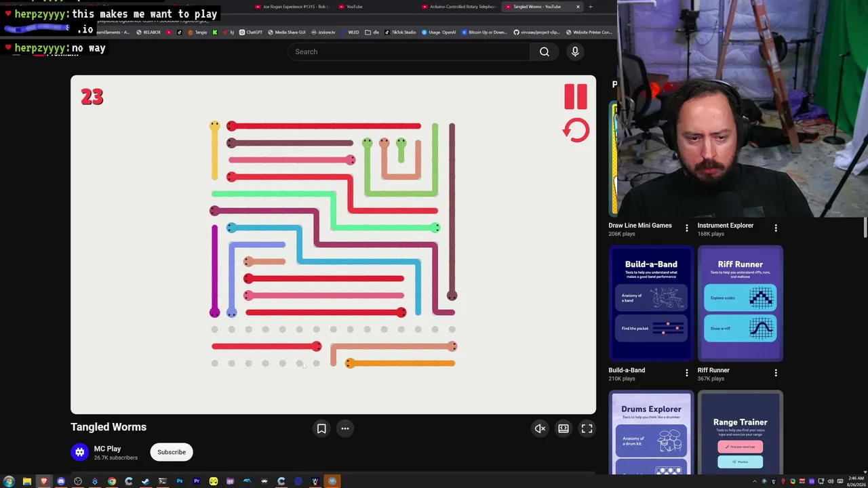Image resolution: width=868 pixels, height=488 pixels.
Task: Click the orange worm head in the bottom row
Action: click(350, 363)
